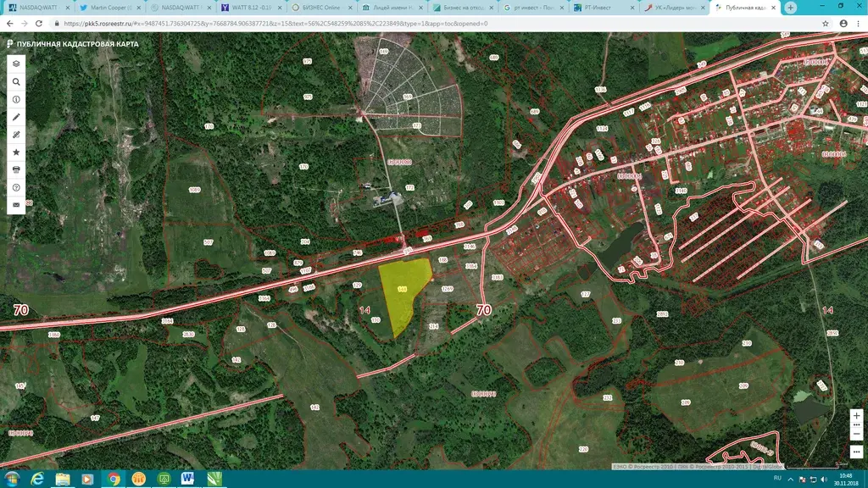
Task: Open Microsoft Word from taskbar
Action: pyautogui.click(x=188, y=479)
